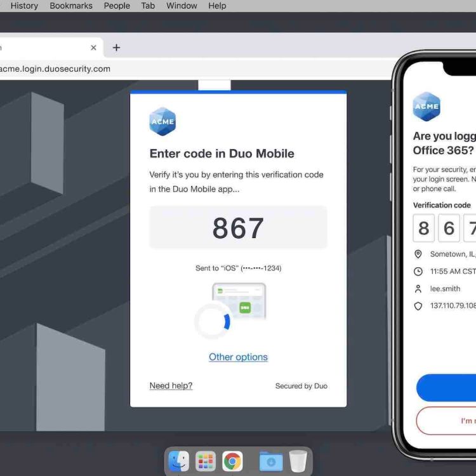Click the acme.login.duosecurity.com address bar
This screenshot has height=476, width=476.
(x=194, y=69)
